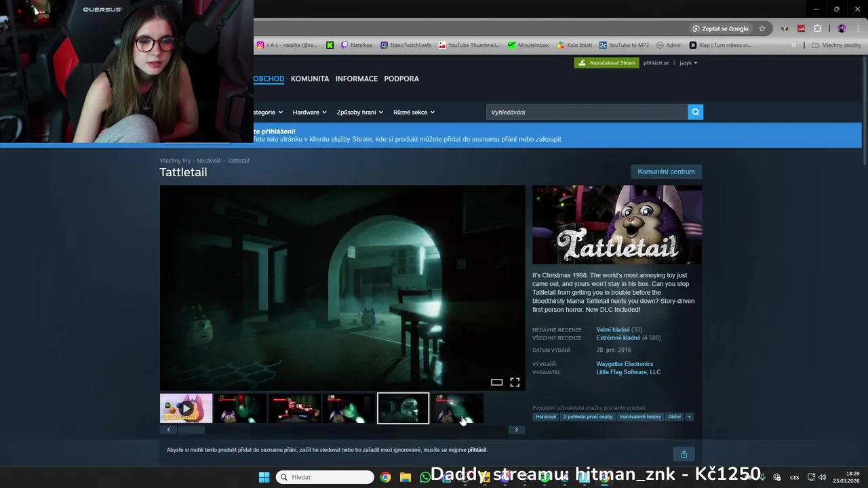Screen dimensions: 868x488
Task: Click the Nainstalovat Steam button
Action: [606, 63]
